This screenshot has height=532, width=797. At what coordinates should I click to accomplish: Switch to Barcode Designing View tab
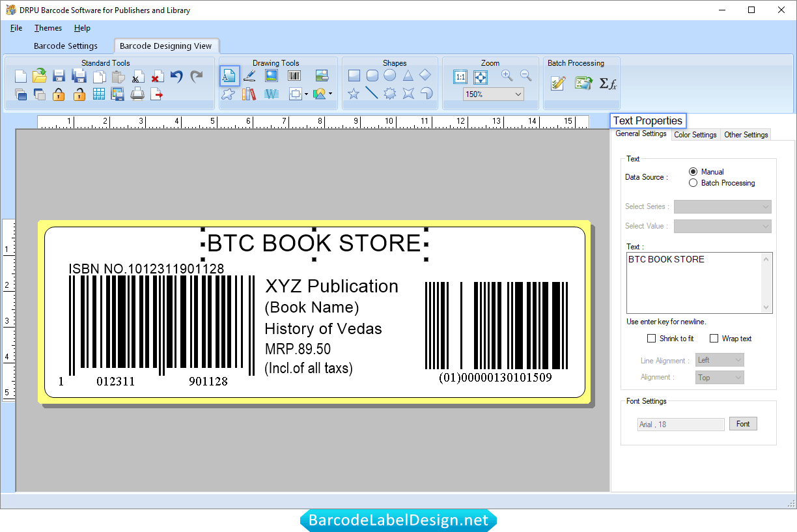tap(166, 46)
